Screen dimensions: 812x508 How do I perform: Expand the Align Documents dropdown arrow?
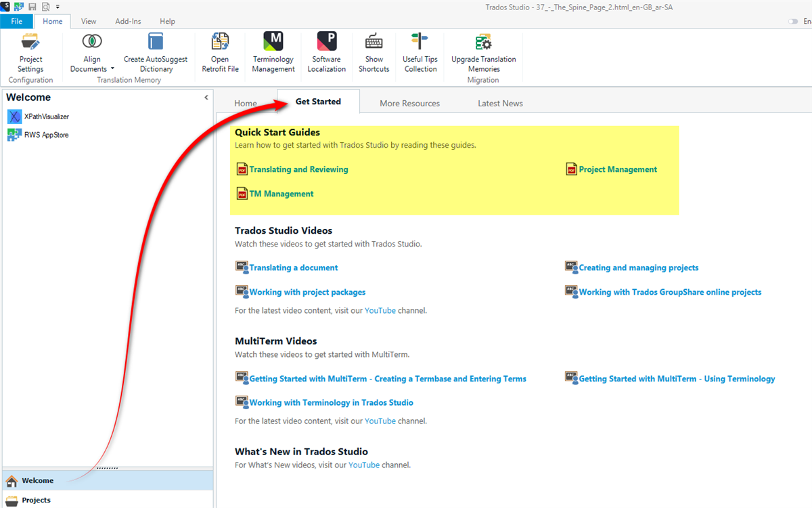pos(112,69)
